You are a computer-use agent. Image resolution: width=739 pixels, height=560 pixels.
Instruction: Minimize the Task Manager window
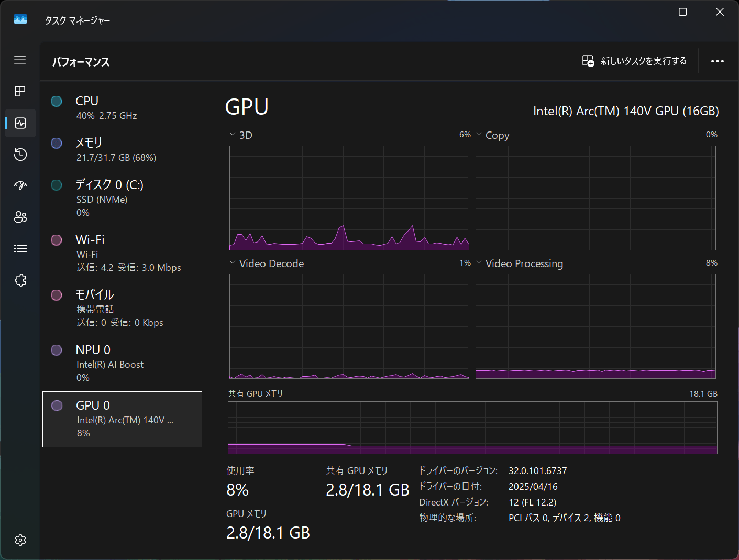[x=647, y=12]
